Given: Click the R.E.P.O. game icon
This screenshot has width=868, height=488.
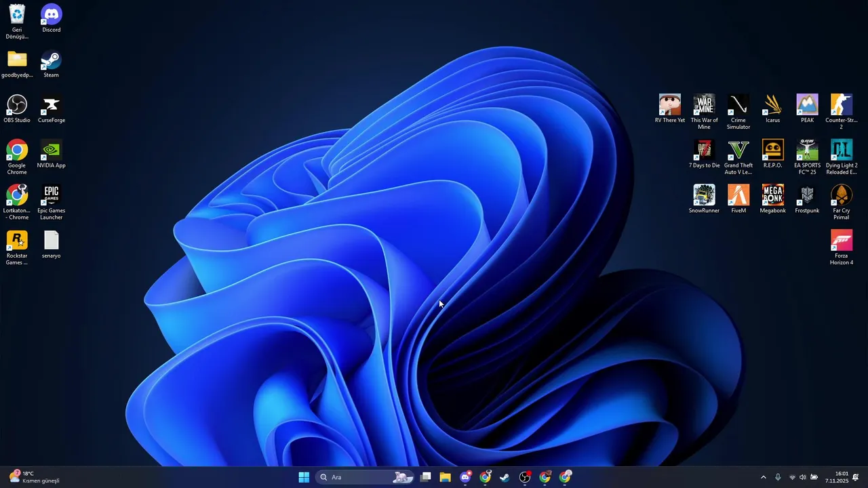Looking at the screenshot, I should [x=773, y=154].
